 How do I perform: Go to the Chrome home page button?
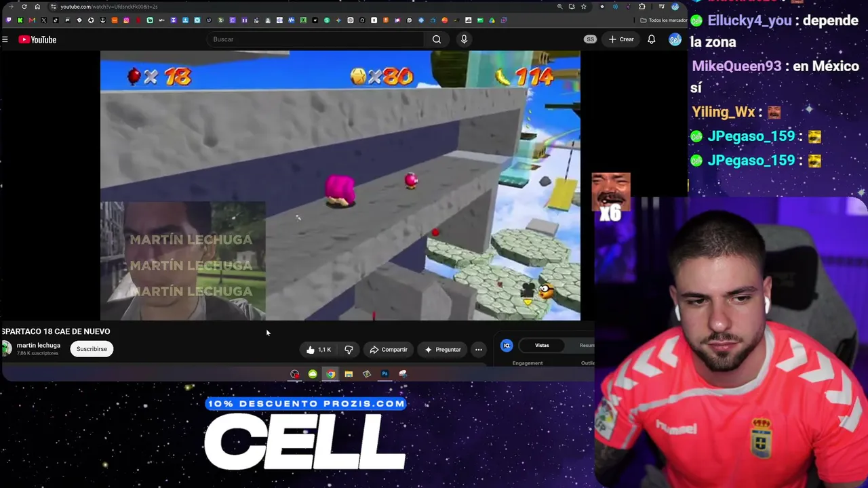[37, 7]
